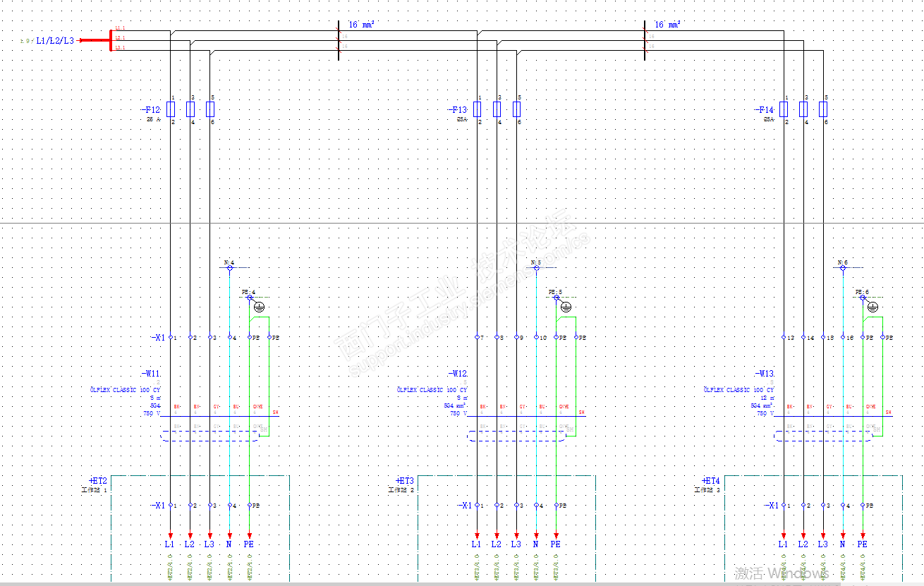
Task: Click ÖLFLEX CLASSIC 100 CY text of -W11
Action: click(x=125, y=389)
